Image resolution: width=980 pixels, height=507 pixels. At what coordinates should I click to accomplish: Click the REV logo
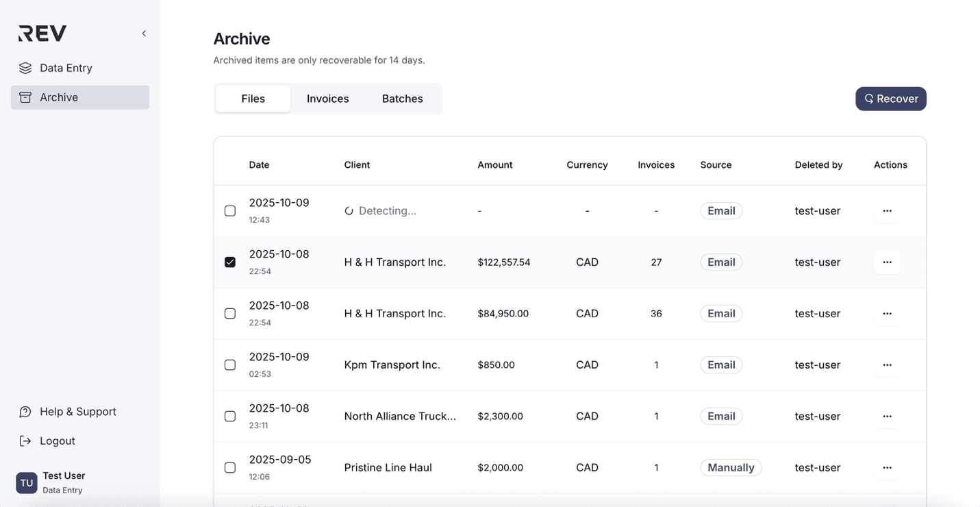coord(42,34)
